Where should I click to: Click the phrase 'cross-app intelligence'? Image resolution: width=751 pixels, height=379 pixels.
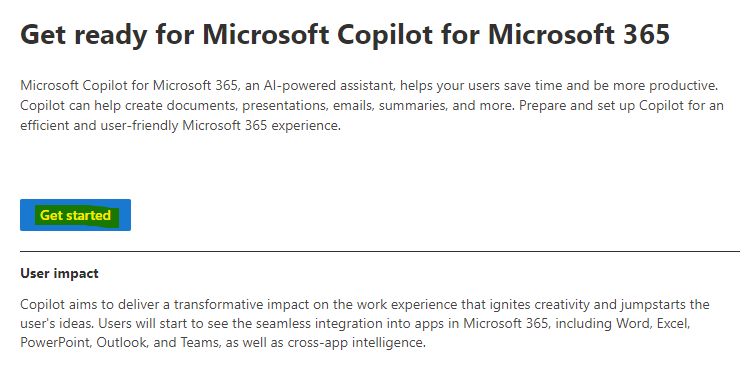coord(355,343)
